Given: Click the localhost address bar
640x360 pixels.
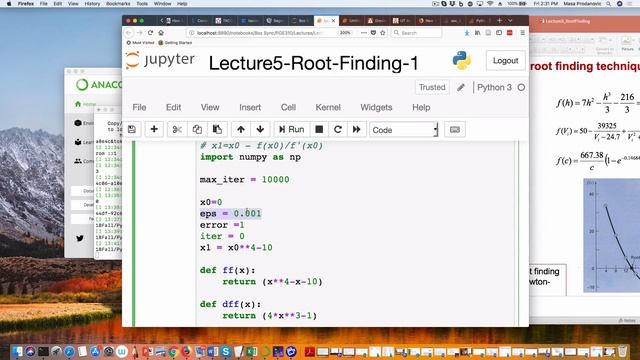Looking at the screenshot, I should [261, 33].
